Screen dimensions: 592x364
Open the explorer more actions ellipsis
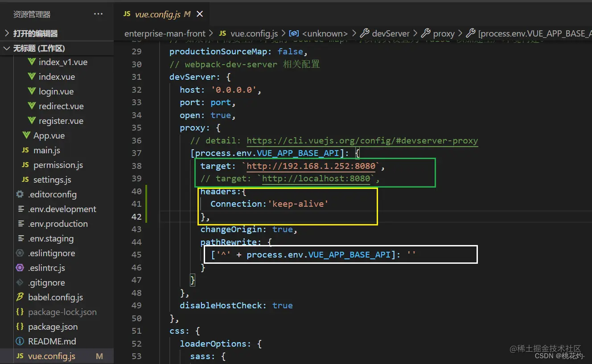pos(98,14)
